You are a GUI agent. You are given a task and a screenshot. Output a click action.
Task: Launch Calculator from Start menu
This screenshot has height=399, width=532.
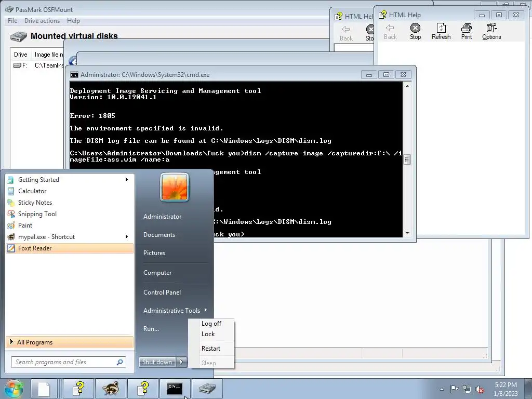[x=70, y=191]
